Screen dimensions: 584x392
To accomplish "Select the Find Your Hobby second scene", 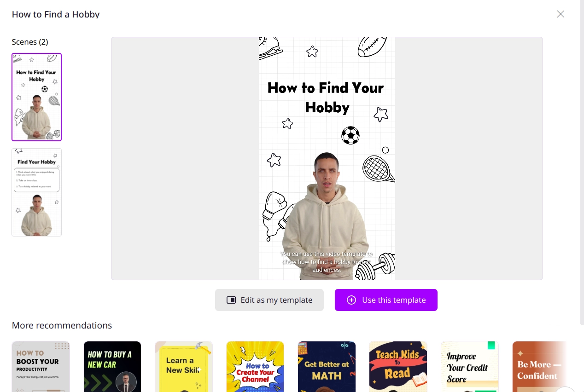I will pos(37,192).
